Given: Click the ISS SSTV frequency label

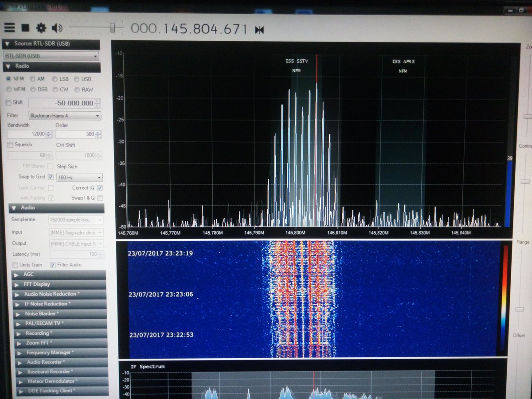Looking at the screenshot, I should [x=296, y=61].
